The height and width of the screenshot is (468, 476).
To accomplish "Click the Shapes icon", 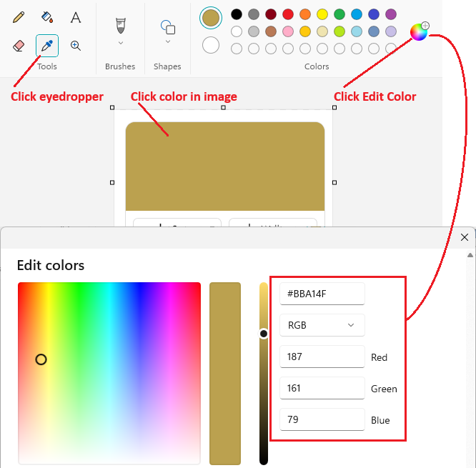I will coord(167,26).
